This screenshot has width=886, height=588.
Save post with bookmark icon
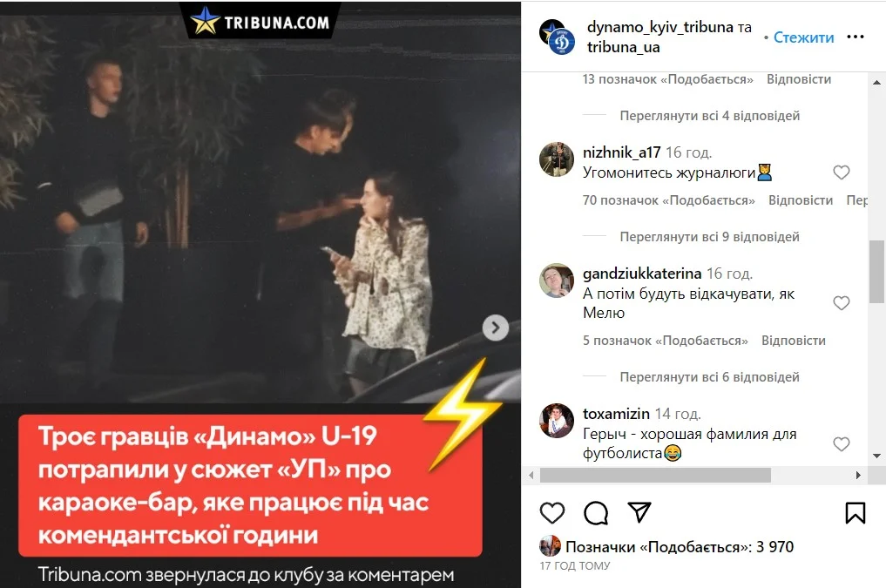pyautogui.click(x=855, y=513)
